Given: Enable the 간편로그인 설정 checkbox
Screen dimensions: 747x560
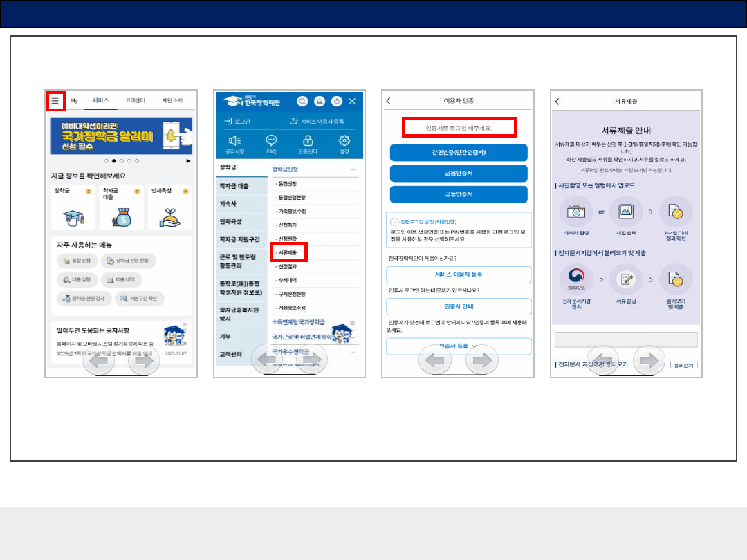Looking at the screenshot, I should [x=394, y=221].
